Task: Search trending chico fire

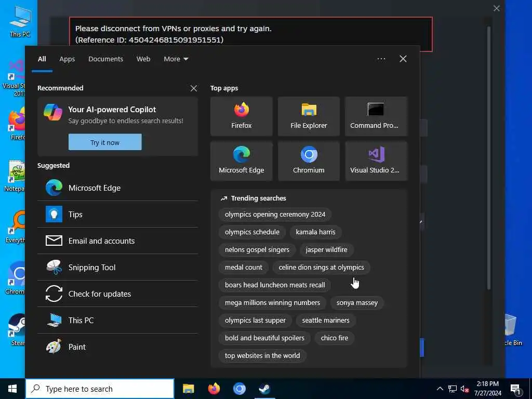Action: (335, 338)
